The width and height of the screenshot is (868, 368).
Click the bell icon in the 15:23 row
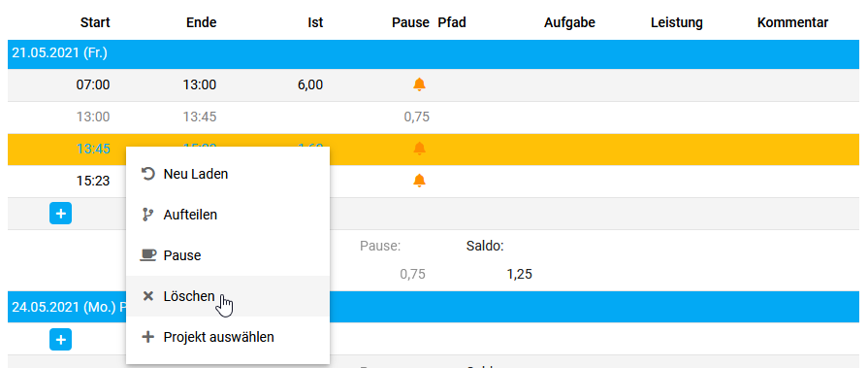[420, 181]
